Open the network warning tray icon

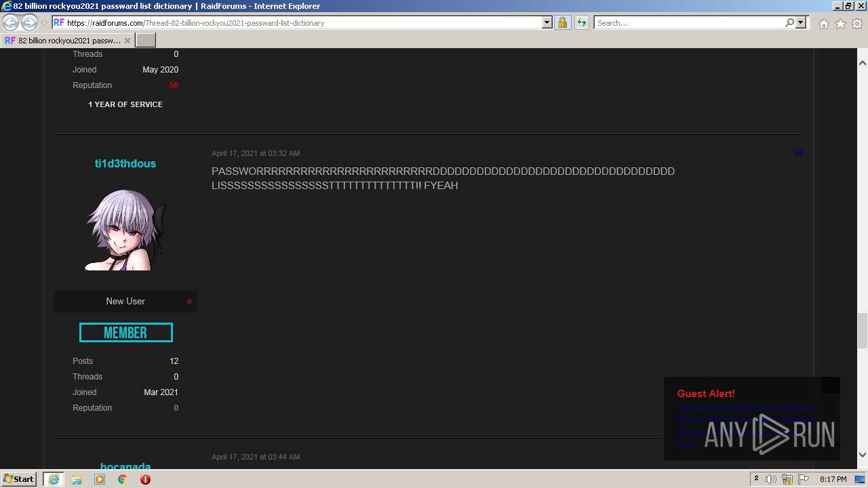coord(787,479)
